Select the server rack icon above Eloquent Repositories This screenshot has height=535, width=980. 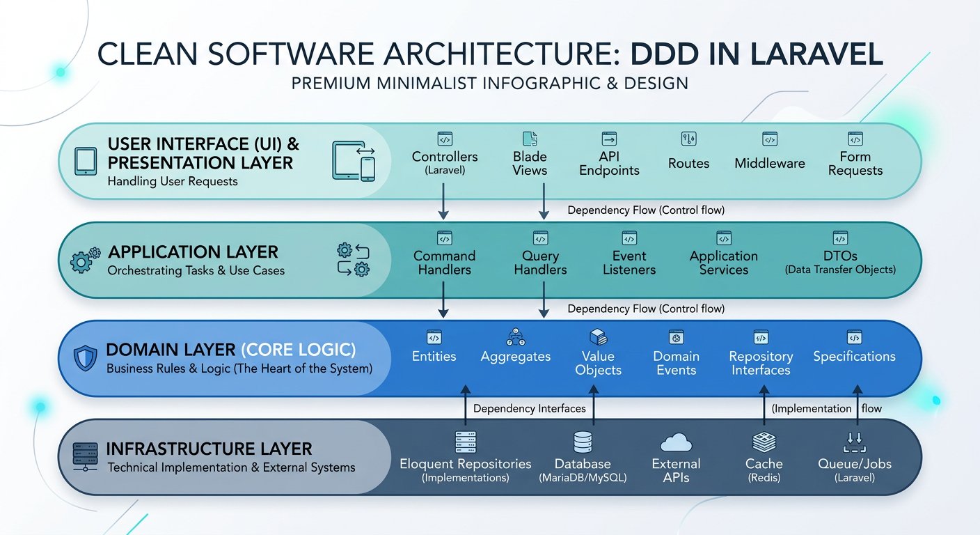465,442
